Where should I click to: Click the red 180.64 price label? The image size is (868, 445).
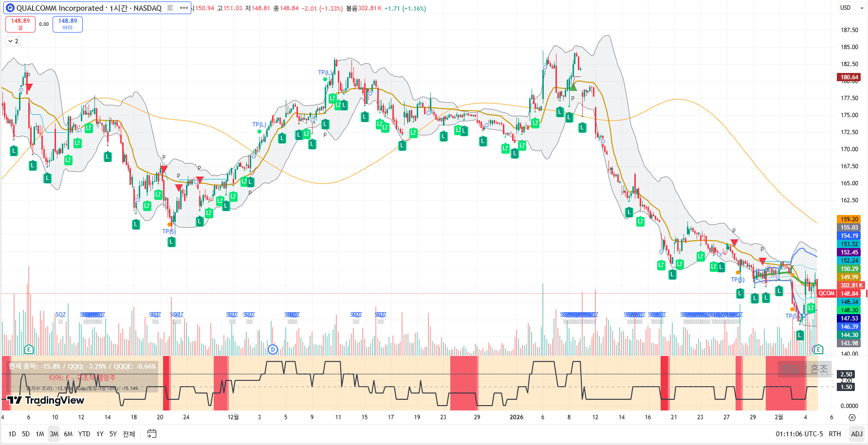point(850,77)
